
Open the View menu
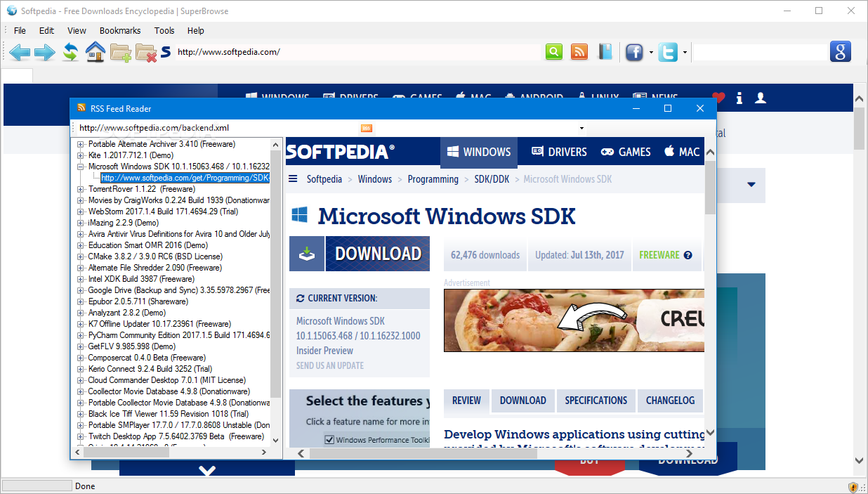[77, 30]
